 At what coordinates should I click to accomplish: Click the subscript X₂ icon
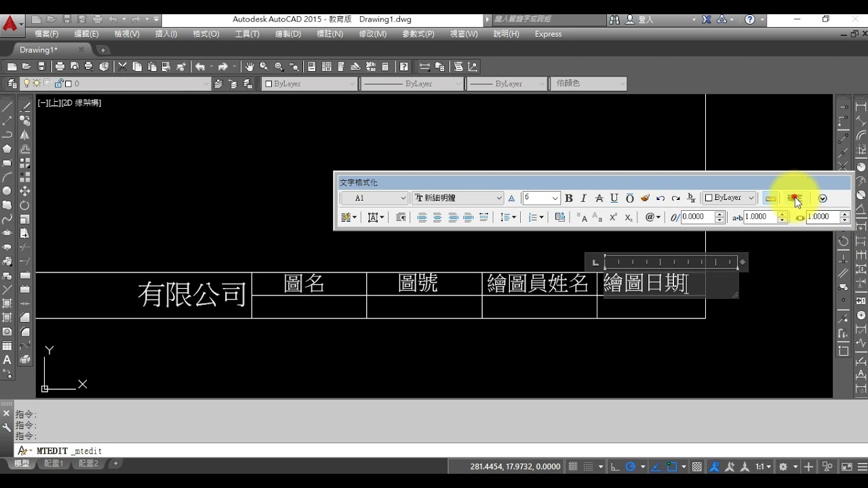pyautogui.click(x=629, y=218)
